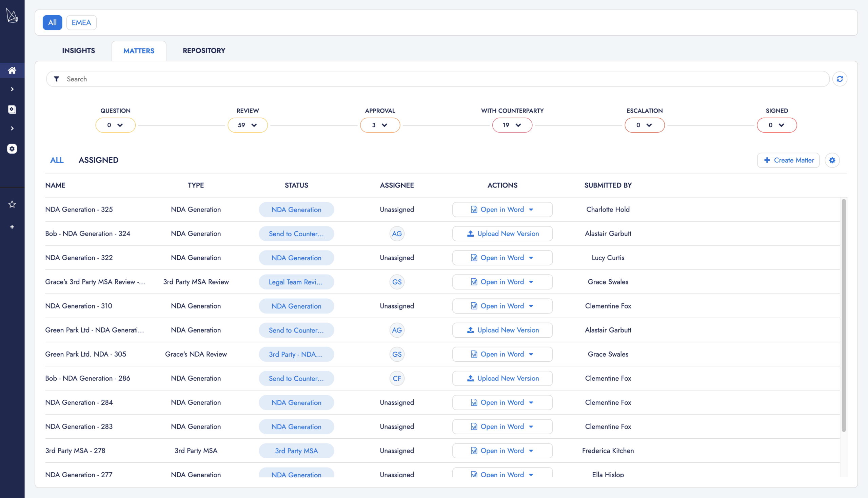Click the filter funnel icon in search

point(57,79)
